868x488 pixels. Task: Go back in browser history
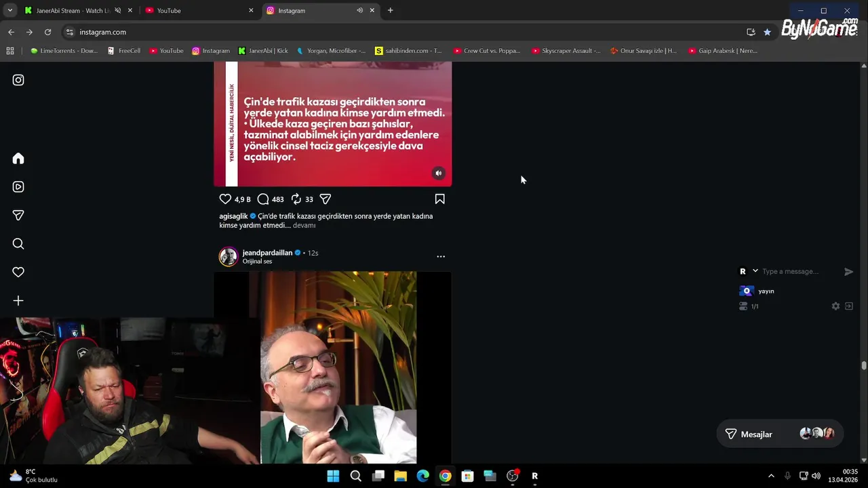click(x=11, y=32)
